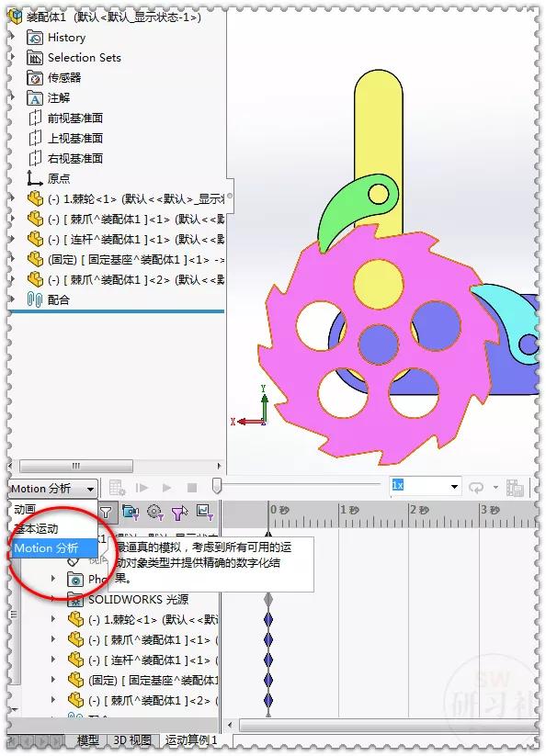Choose 基本运动 from the study type list

tap(36, 529)
